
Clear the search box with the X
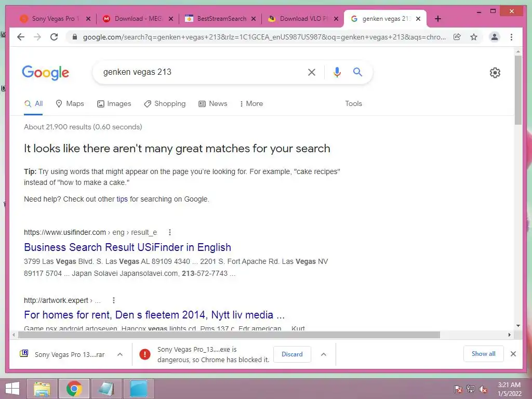click(x=312, y=72)
